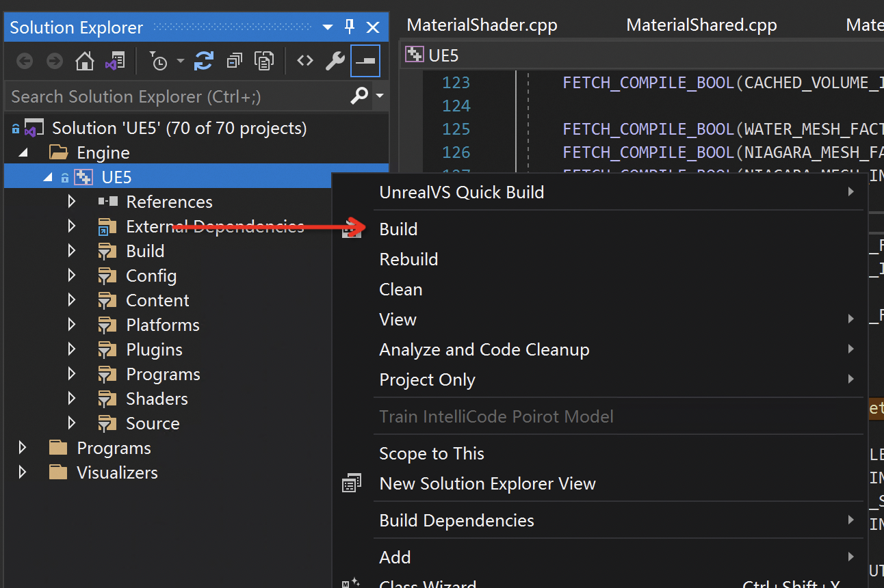Click the View Code icon

[305, 61]
